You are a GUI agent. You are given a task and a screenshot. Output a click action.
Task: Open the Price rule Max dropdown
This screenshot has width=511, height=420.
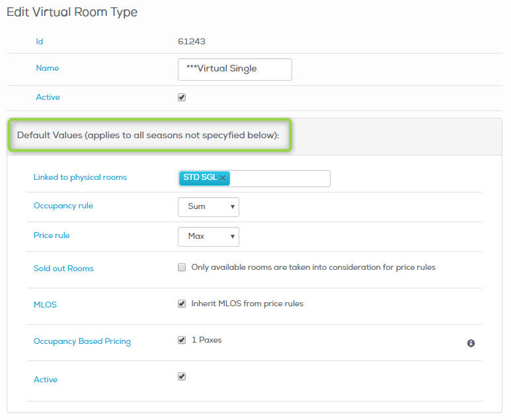(x=209, y=237)
